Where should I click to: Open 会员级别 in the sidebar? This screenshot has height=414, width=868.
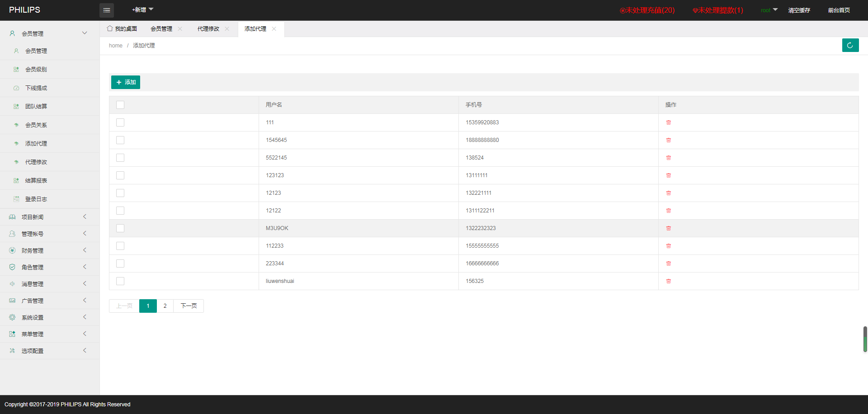tap(36, 69)
